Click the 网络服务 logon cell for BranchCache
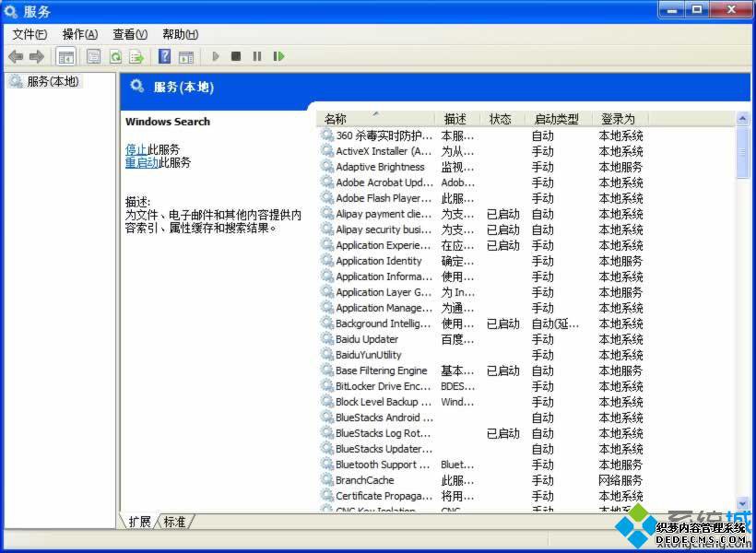756x553 pixels. coord(620,480)
